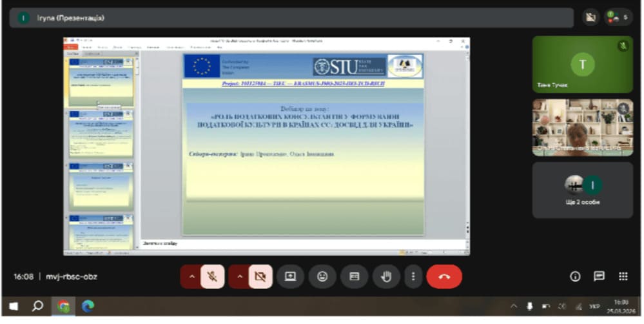This screenshot has width=644, height=324.
Task: Open video settings arrow next to camera
Action: coord(239,276)
